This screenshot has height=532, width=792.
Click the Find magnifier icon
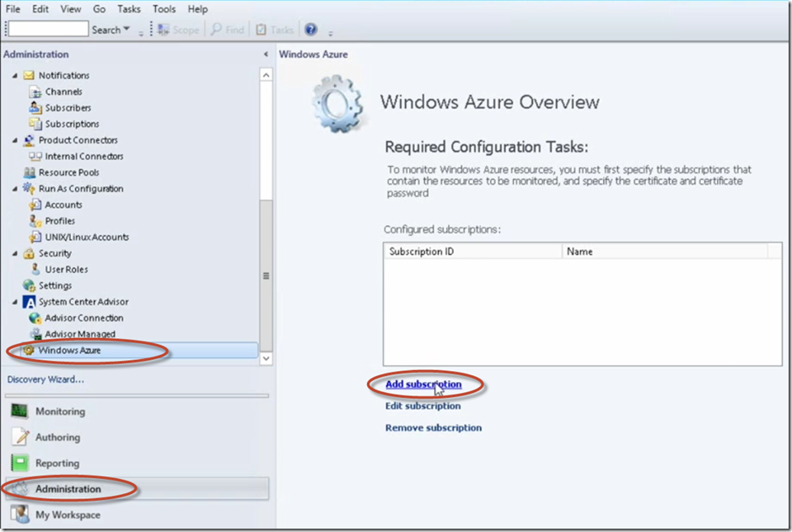pos(216,30)
